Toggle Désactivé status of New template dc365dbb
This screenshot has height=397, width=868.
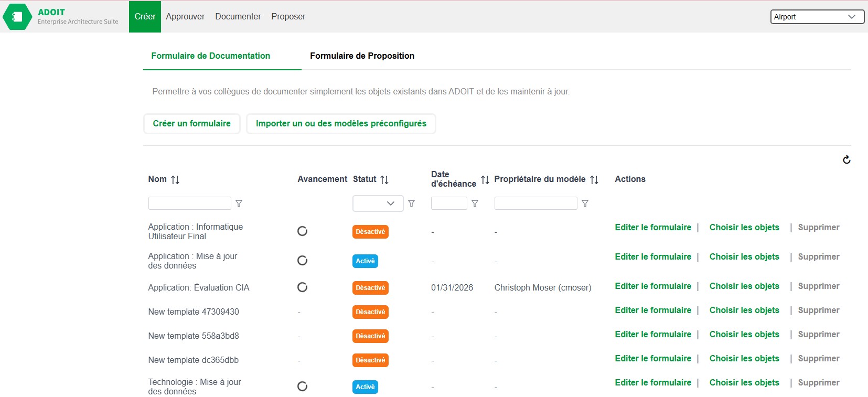point(370,360)
